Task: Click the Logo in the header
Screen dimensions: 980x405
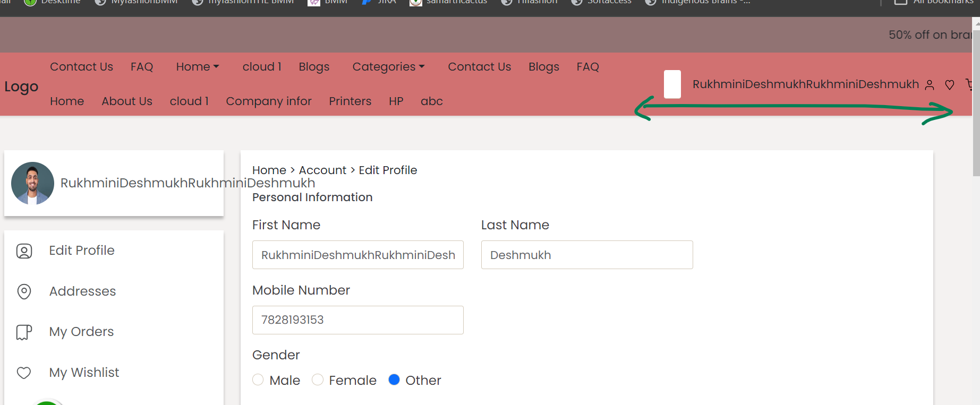Action: click(21, 87)
